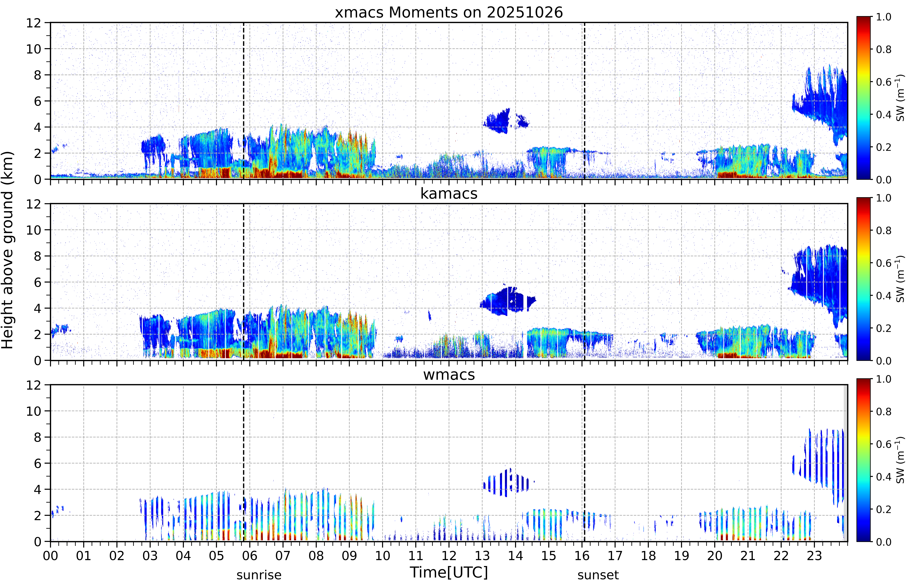Image resolution: width=912 pixels, height=588 pixels.
Task: Click the sunrise dashed line in wmacs panel
Action: point(244,463)
